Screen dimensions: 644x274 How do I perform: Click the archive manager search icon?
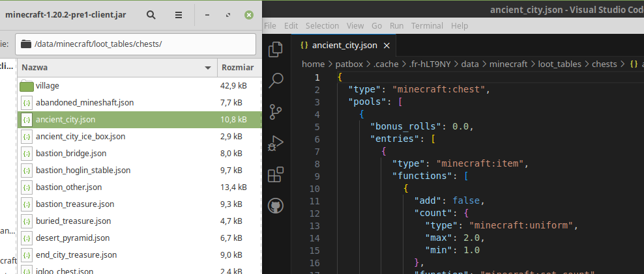[151, 14]
